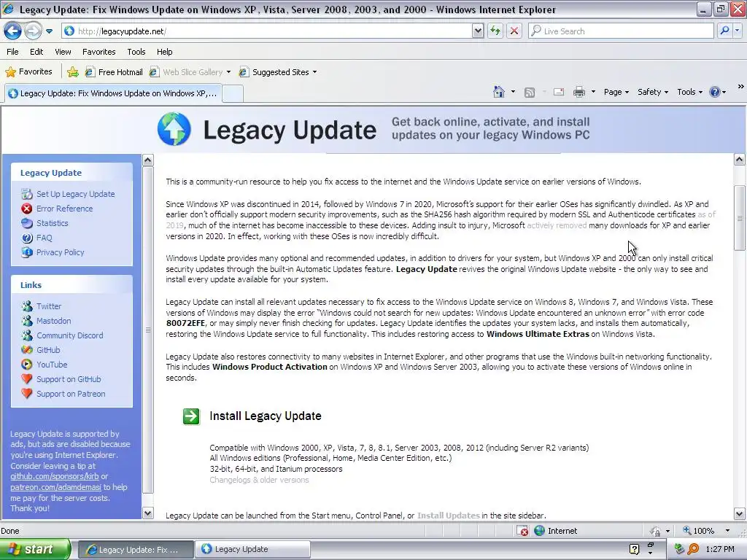Open the Free Hotmail favorite link
The width and height of the screenshot is (747, 560).
coord(113,72)
